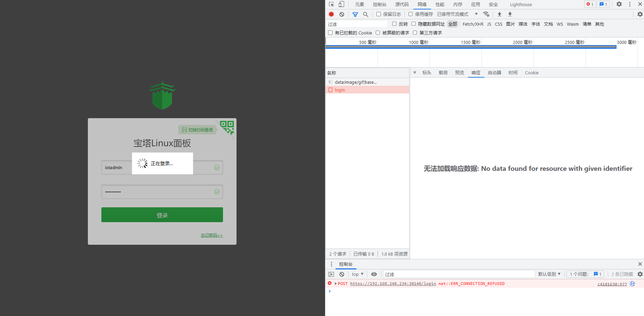Viewport: 644px width, 316px height.
Task: Open the Cookie tab
Action: [532, 73]
